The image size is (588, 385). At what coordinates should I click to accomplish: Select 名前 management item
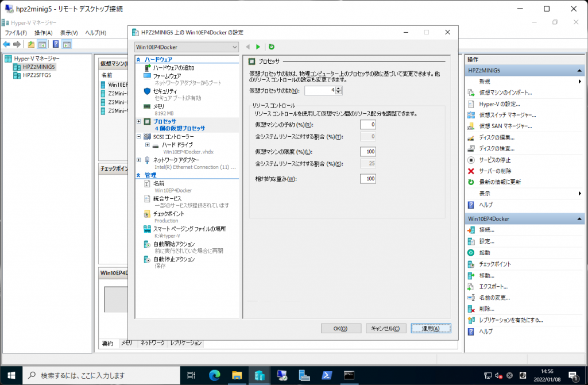pyautogui.click(x=158, y=183)
